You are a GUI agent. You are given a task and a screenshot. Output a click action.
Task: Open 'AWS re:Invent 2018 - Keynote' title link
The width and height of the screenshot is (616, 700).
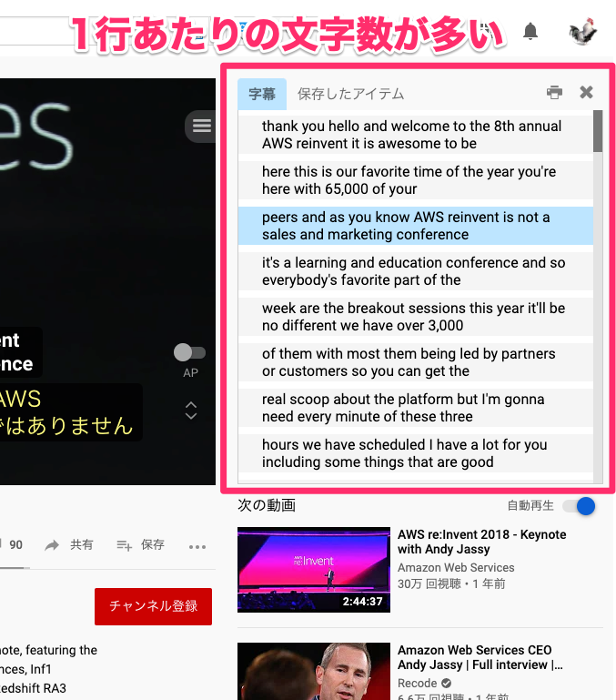pos(481,542)
